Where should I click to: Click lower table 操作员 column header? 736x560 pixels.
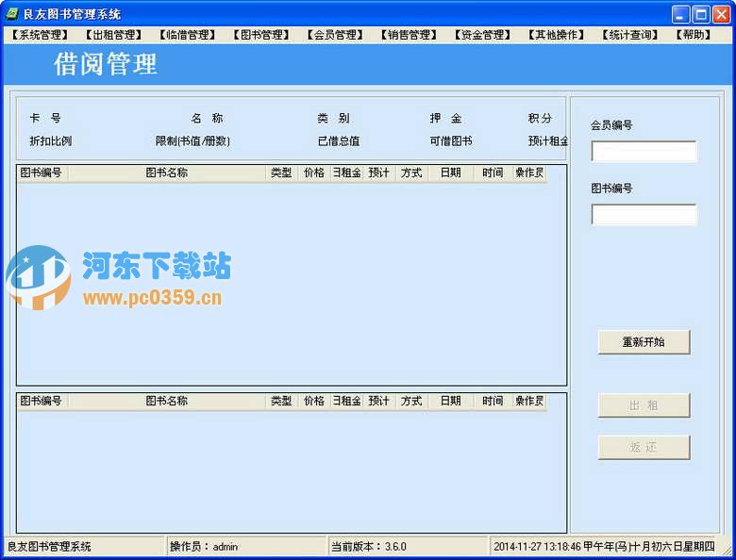[x=529, y=401]
